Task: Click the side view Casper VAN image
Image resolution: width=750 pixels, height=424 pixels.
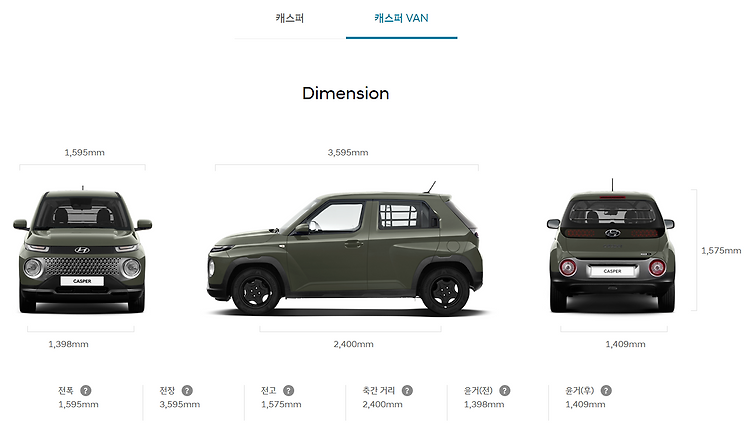Action: pyautogui.click(x=346, y=249)
